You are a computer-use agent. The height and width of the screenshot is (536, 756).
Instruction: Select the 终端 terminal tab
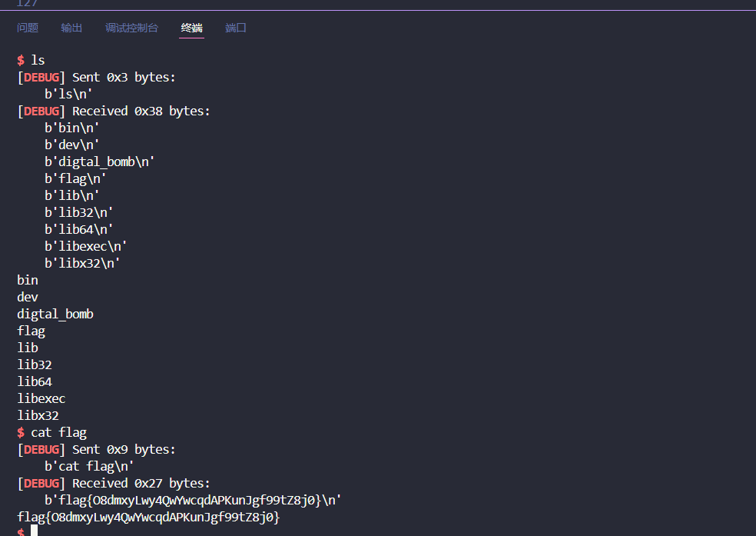(192, 28)
